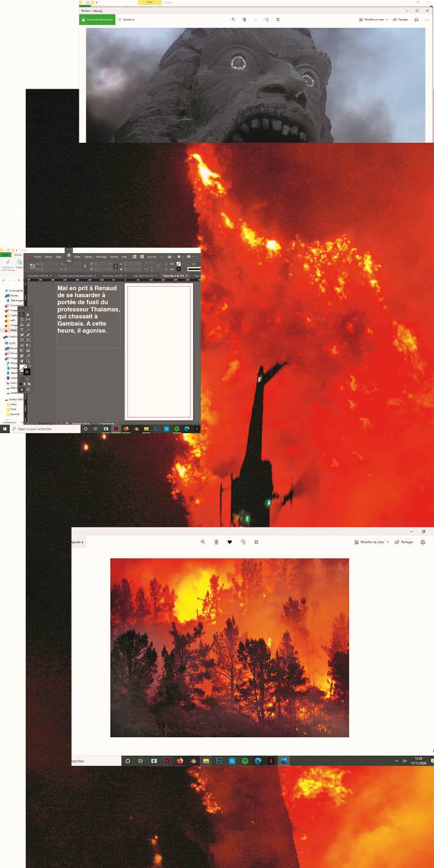434x868 pixels.
Task: Select the crop icon above the forest fire photo
Action: 256,542
